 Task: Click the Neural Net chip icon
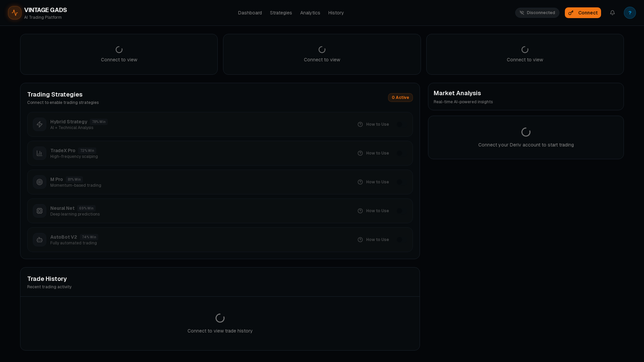point(40,211)
